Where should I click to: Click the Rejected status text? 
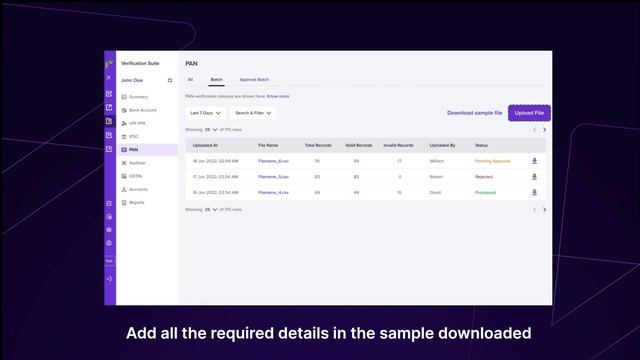(484, 177)
